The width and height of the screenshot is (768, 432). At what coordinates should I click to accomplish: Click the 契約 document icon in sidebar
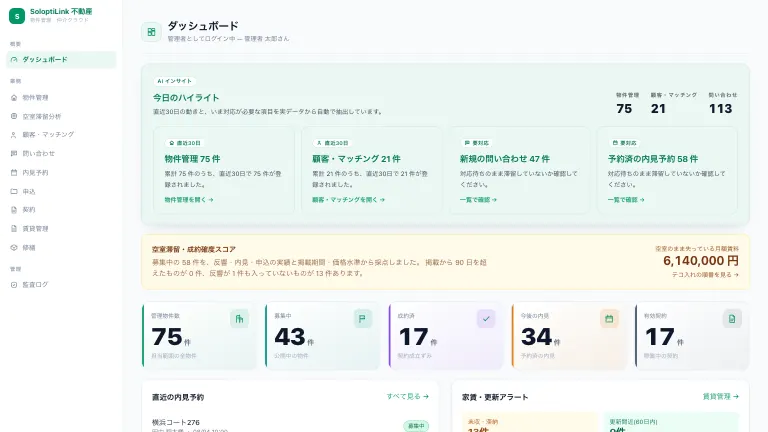coord(14,210)
